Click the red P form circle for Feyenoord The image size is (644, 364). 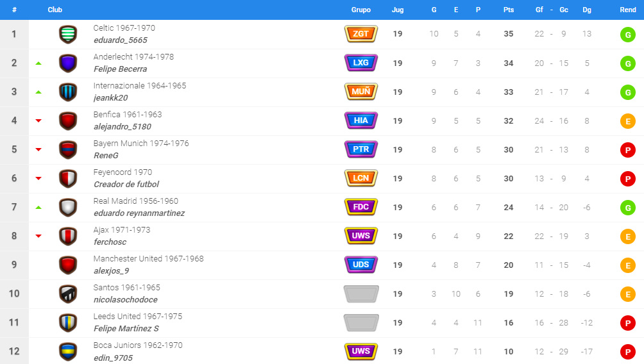point(627,179)
